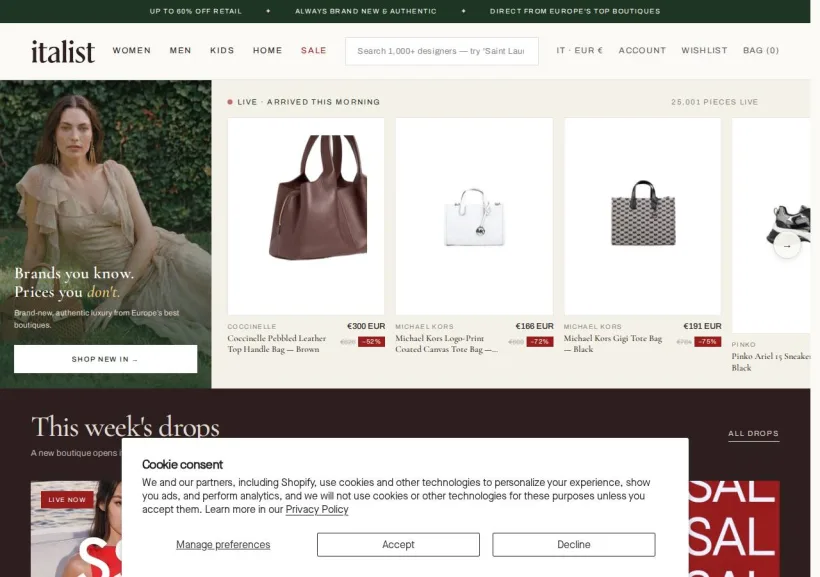This screenshot has width=820, height=577.
Task: Open the ALL DROPS link
Action: [754, 434]
